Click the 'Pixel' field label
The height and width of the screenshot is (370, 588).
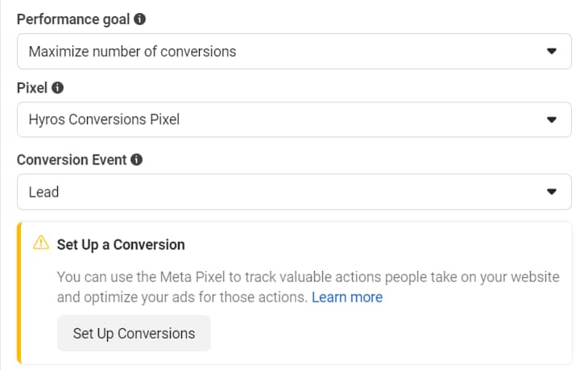click(32, 88)
